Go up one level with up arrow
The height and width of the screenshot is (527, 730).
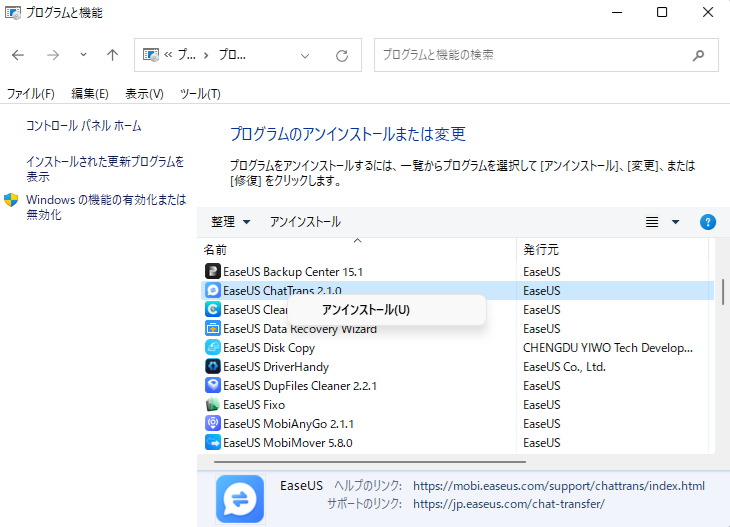[112, 55]
